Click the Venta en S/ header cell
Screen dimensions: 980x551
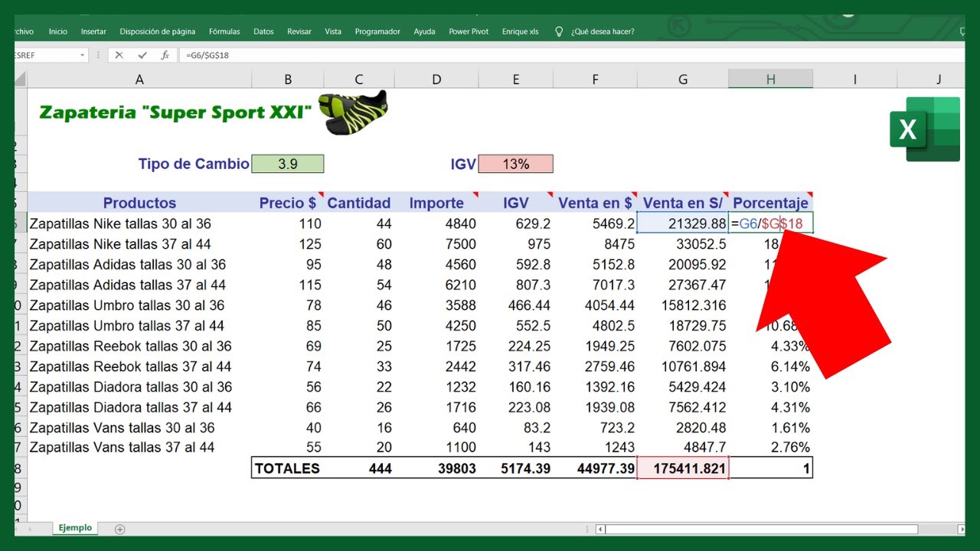point(683,203)
